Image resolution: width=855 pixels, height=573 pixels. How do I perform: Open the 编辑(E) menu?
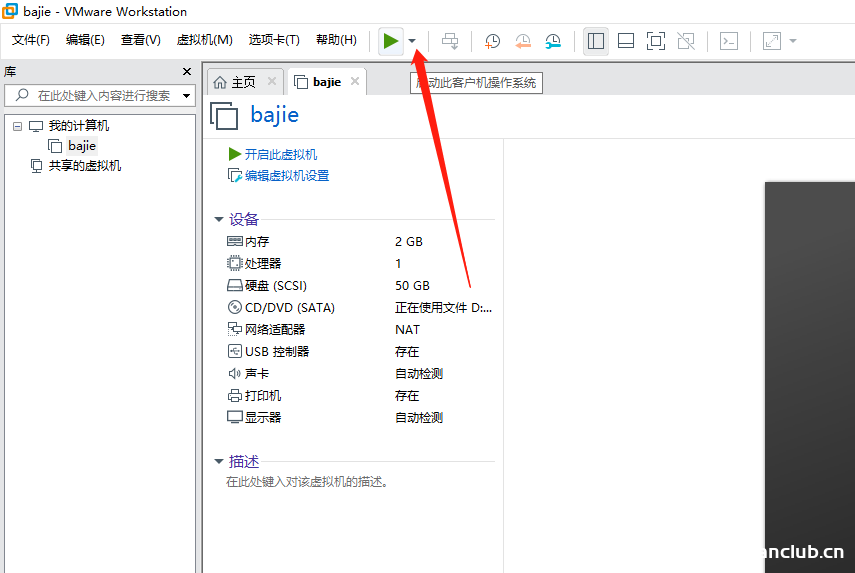(85, 40)
